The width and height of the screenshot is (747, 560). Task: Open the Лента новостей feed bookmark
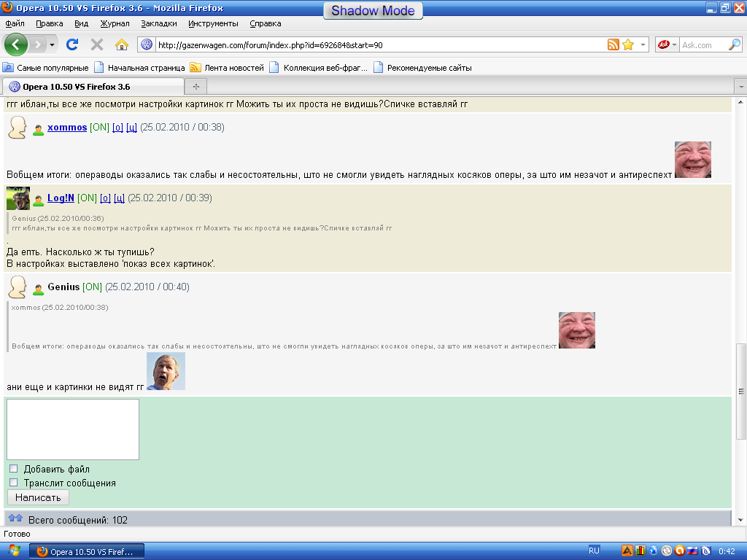tap(228, 68)
